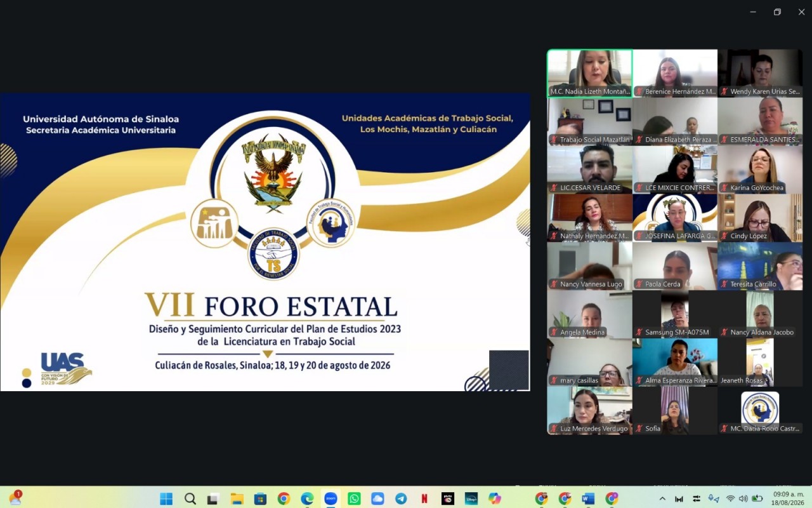
Task: Select Wendy Karen Urias's video tile
Action: pyautogui.click(x=760, y=73)
